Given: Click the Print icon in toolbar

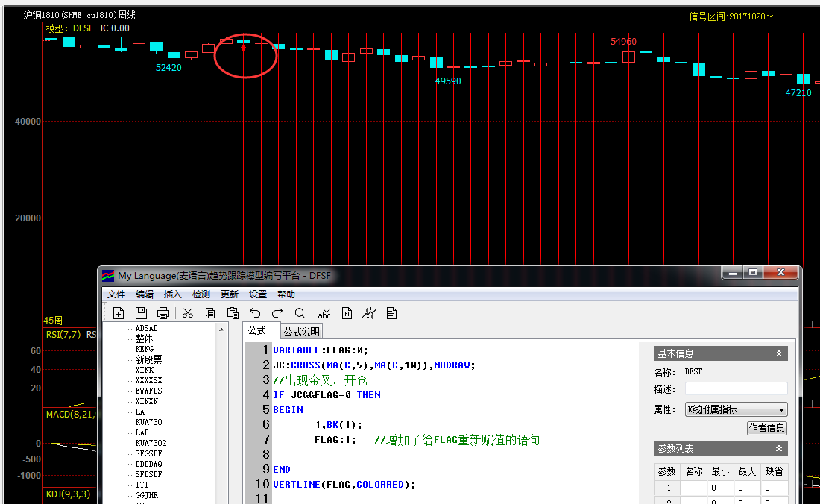Looking at the screenshot, I should [163, 313].
